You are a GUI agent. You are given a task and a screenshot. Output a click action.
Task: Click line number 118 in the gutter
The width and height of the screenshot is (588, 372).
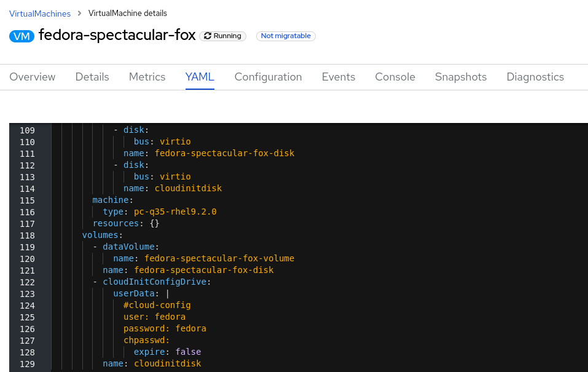coord(27,235)
